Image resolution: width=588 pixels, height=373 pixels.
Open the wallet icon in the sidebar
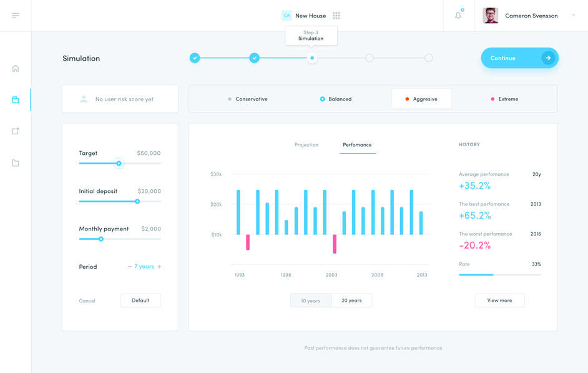point(16,100)
